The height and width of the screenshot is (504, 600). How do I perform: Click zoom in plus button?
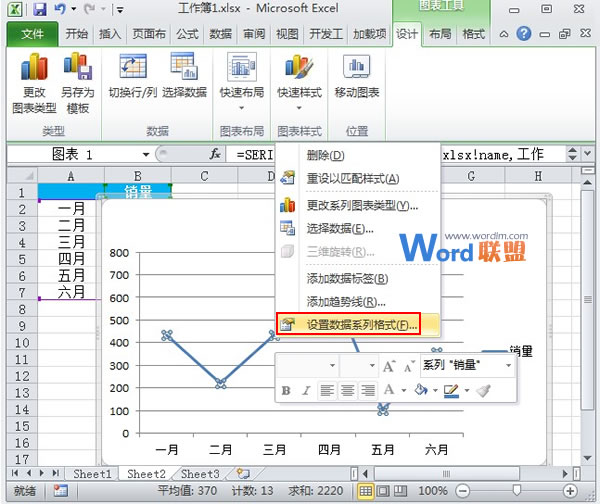tap(570, 491)
